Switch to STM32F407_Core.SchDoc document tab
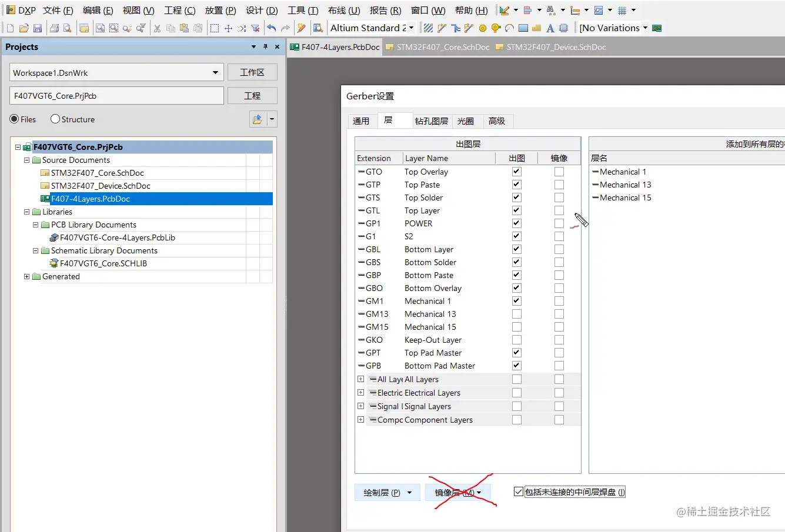 click(x=437, y=47)
